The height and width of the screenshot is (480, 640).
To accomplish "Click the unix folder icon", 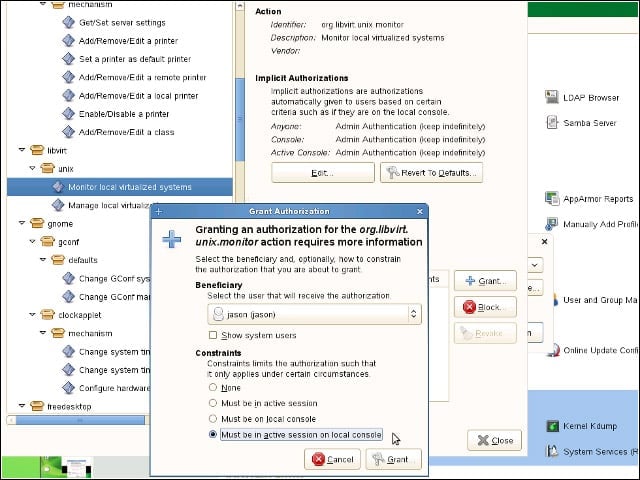I will point(47,168).
